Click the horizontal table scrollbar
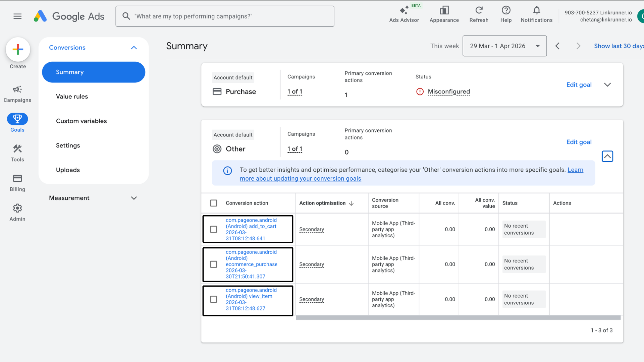 458,318
